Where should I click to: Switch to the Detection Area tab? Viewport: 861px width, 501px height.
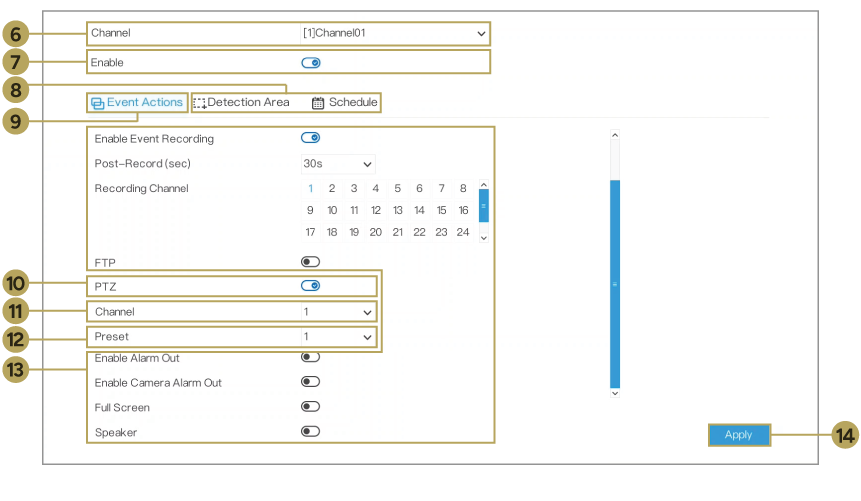[242, 103]
